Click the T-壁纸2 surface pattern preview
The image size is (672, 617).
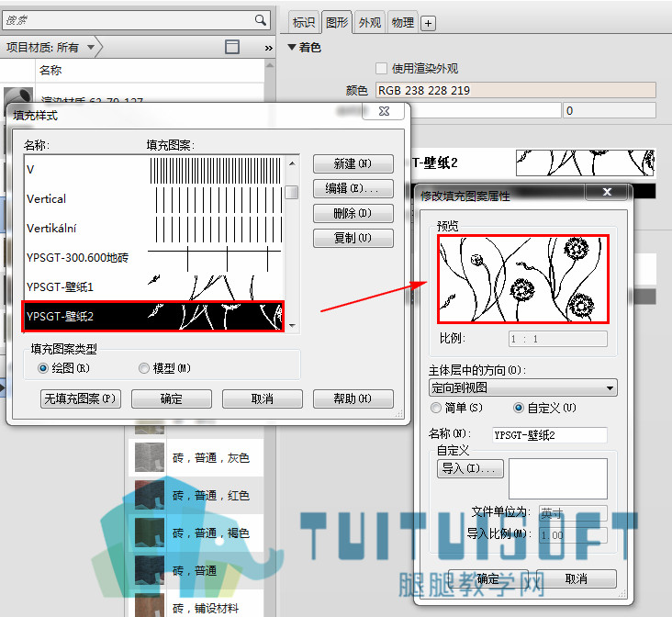[x=585, y=163]
